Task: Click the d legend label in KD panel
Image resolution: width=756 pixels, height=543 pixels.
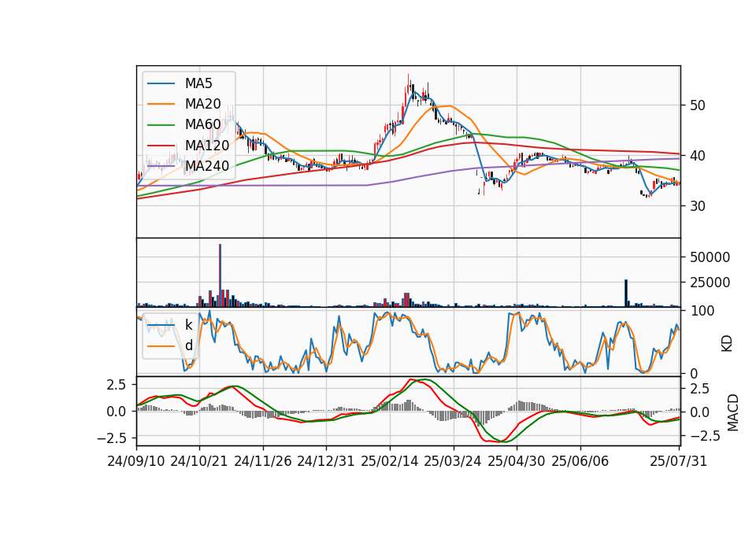Action: point(188,345)
